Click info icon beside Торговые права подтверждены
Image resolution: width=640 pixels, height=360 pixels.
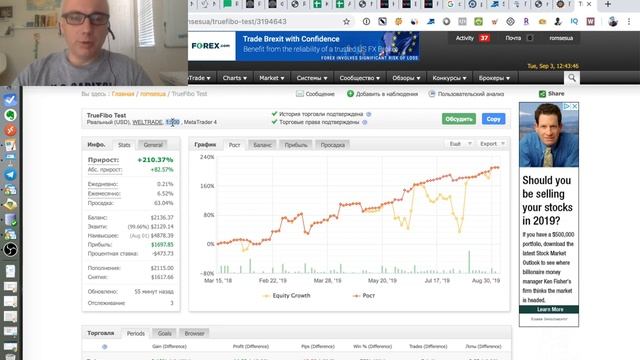(x=364, y=122)
